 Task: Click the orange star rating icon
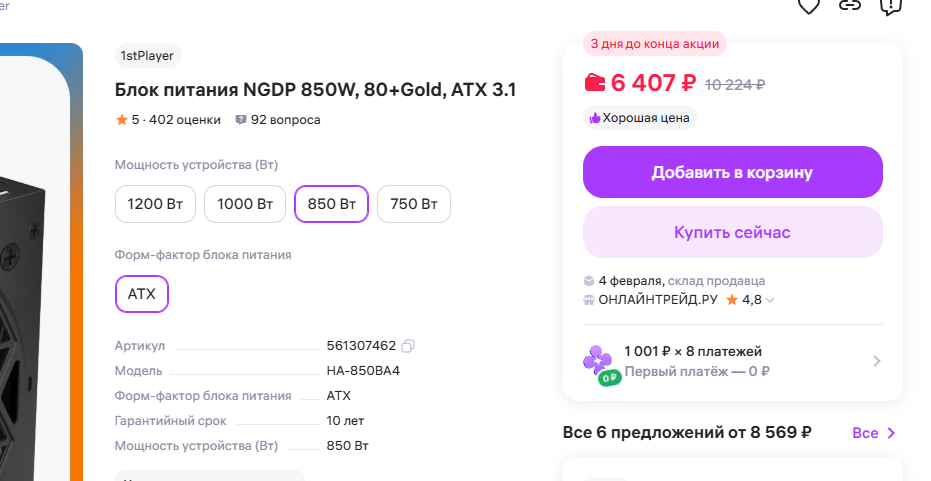[122, 120]
